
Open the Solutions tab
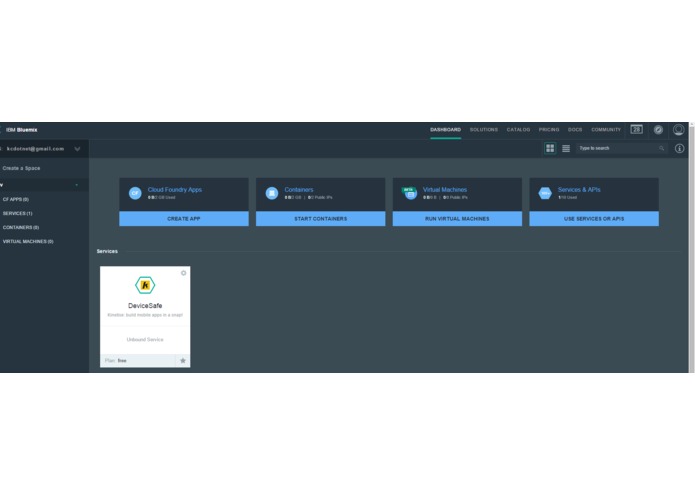484,130
